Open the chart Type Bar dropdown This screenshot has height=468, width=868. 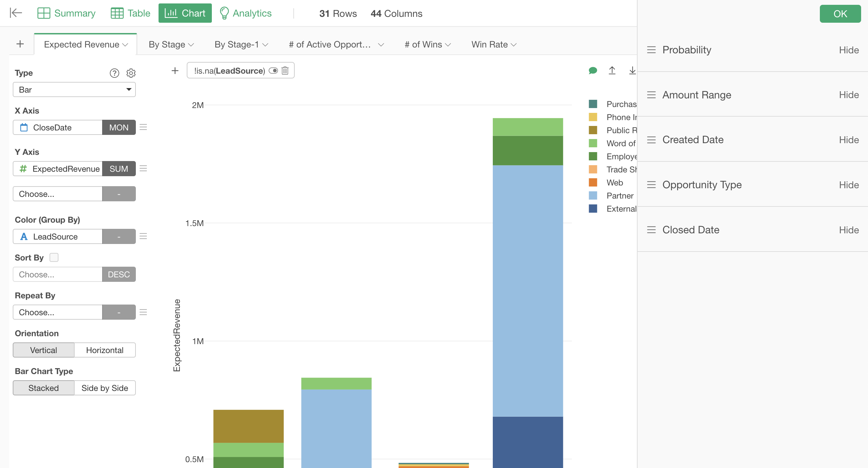74,89
